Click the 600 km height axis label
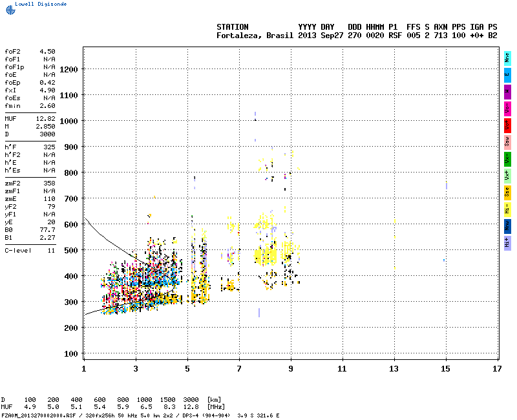This screenshot has height=420, width=517. tap(71, 224)
